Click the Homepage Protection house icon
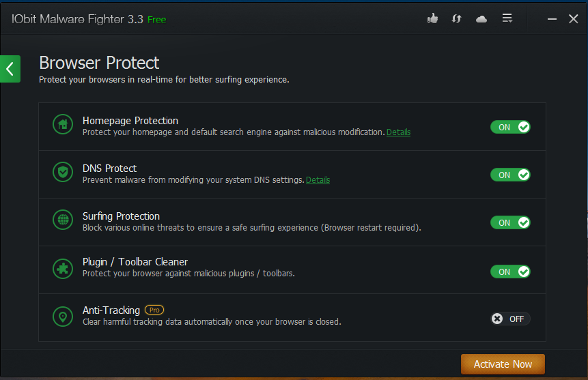 [x=63, y=124]
